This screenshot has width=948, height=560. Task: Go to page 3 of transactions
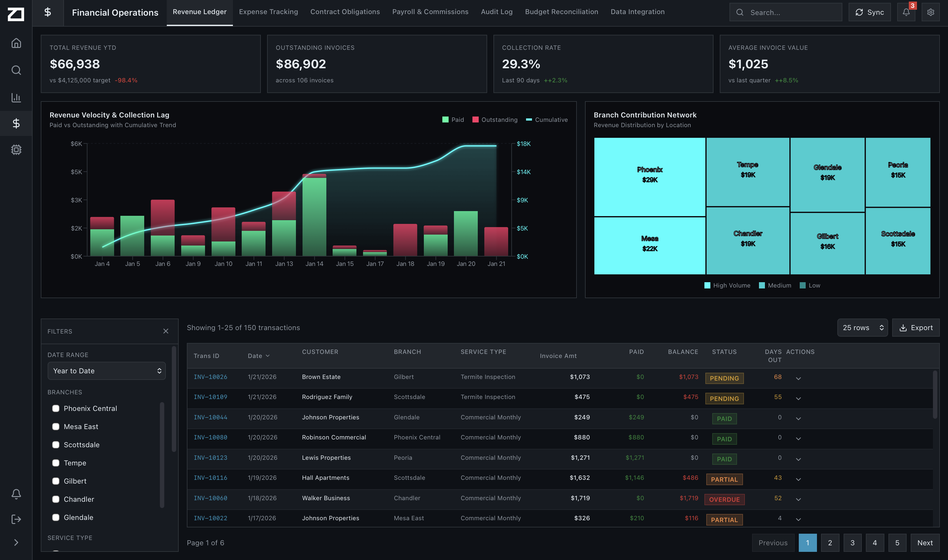pyautogui.click(x=852, y=543)
